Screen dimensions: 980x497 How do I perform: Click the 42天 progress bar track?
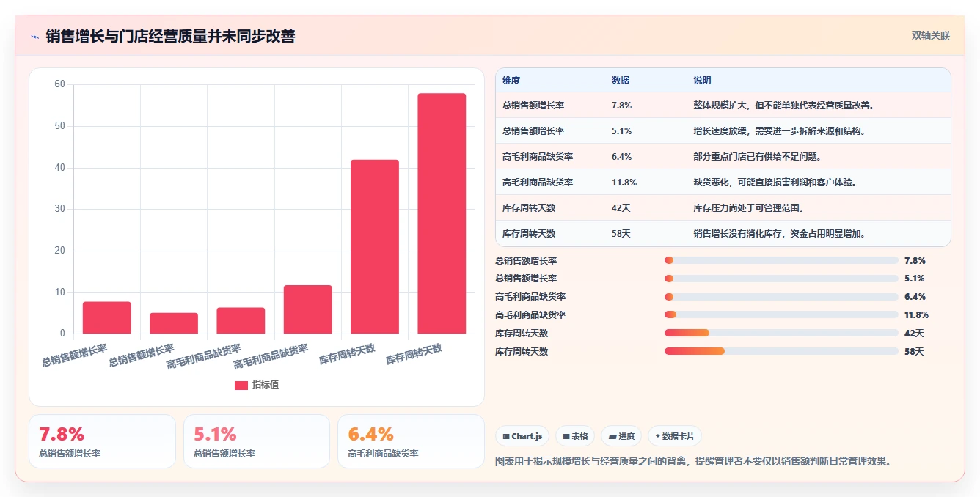pyautogui.click(x=781, y=333)
